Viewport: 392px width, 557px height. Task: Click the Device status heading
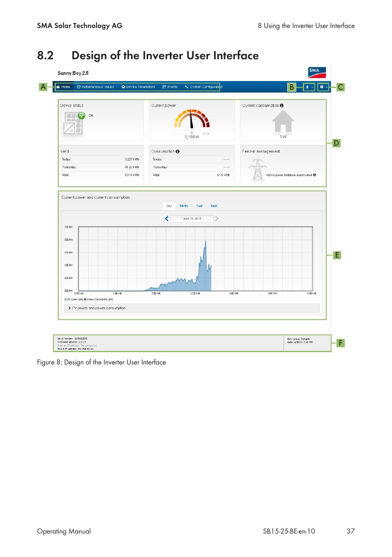72,106
